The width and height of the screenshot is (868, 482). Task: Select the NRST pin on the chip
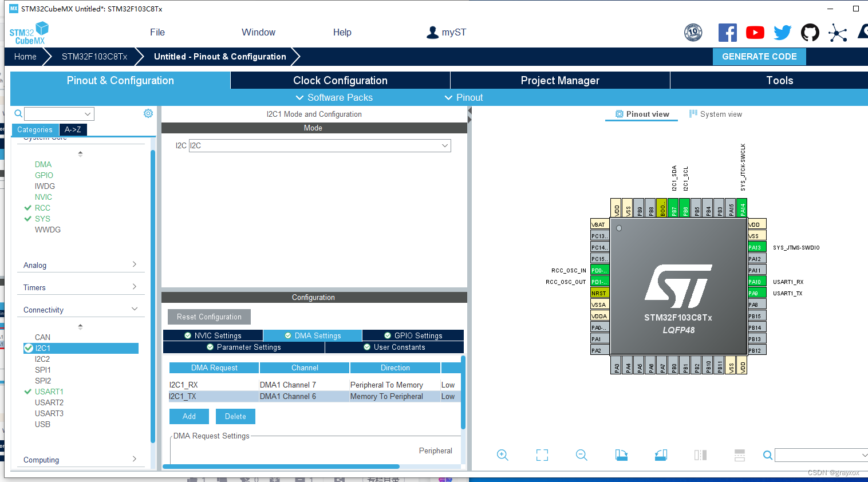click(599, 293)
